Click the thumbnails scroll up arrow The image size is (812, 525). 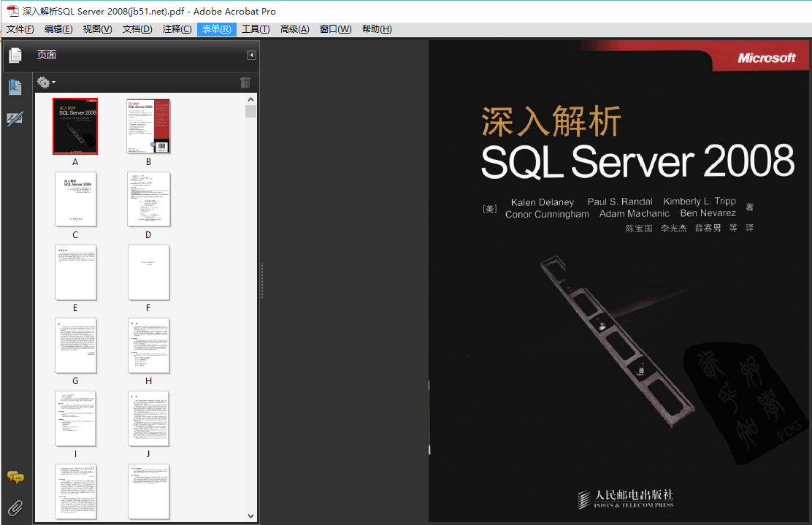coord(251,99)
